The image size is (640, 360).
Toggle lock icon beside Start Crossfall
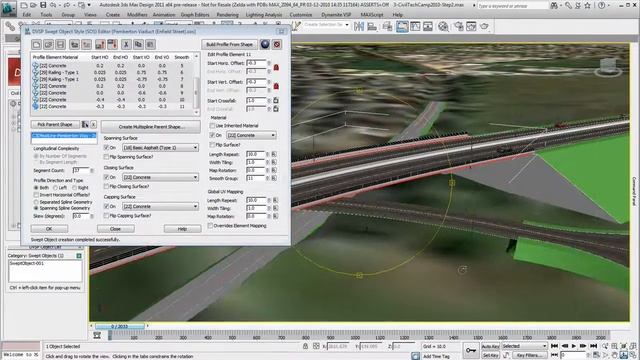point(276,100)
